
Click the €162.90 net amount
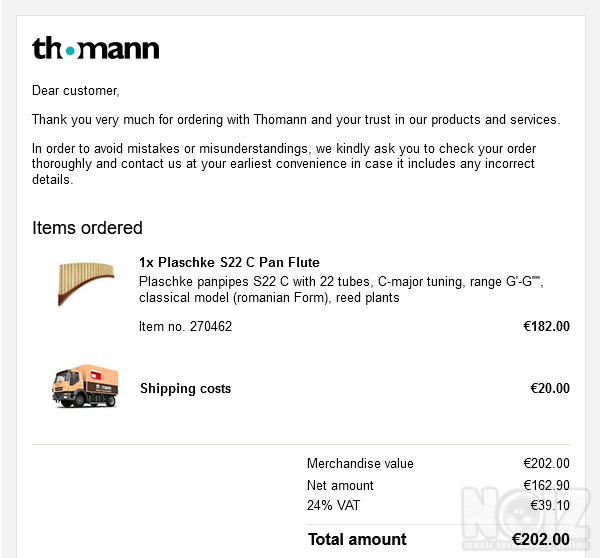coord(546,485)
